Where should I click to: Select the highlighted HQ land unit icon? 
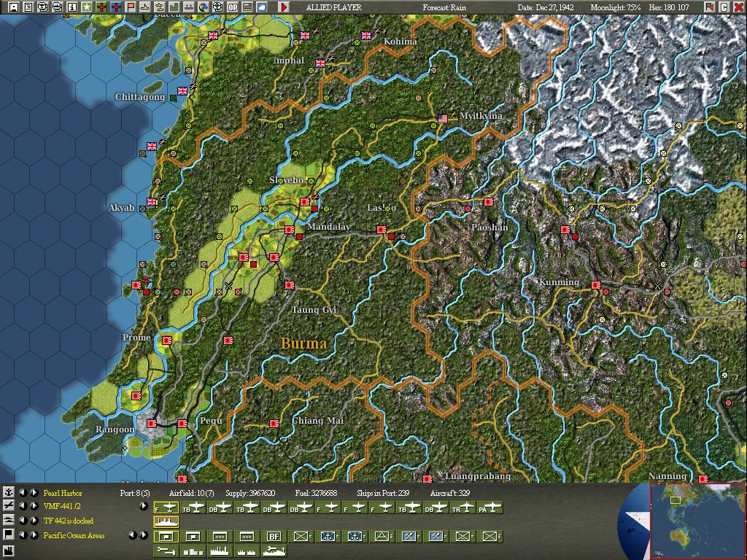pos(166,536)
